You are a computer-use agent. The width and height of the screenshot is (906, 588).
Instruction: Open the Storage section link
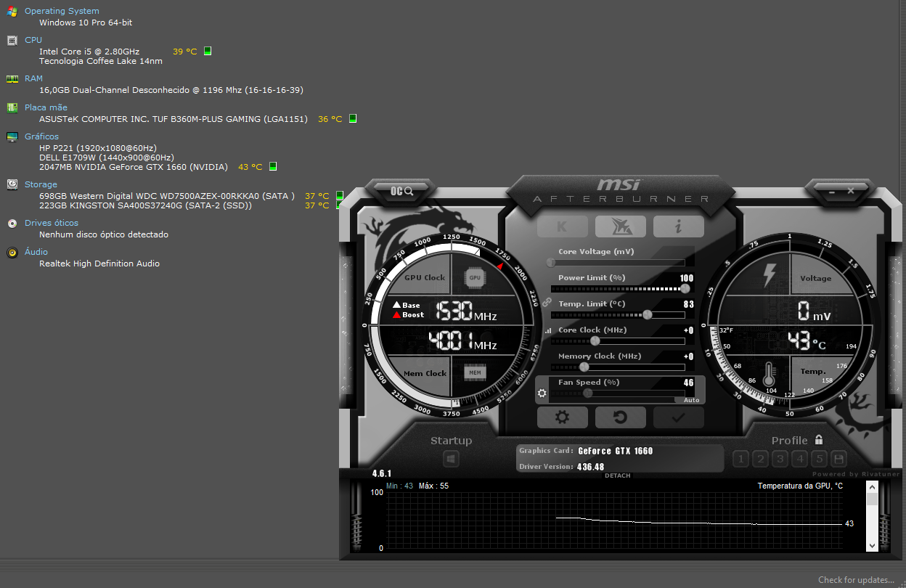coord(41,184)
